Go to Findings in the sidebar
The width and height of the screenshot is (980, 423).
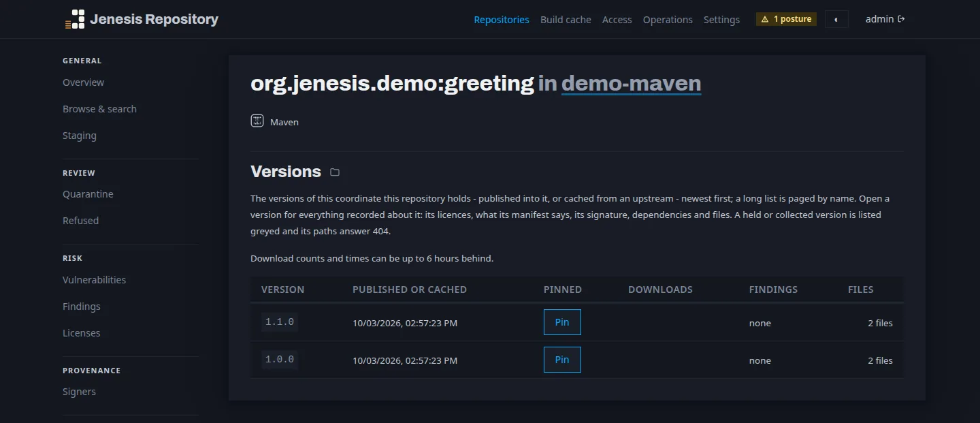coord(82,307)
